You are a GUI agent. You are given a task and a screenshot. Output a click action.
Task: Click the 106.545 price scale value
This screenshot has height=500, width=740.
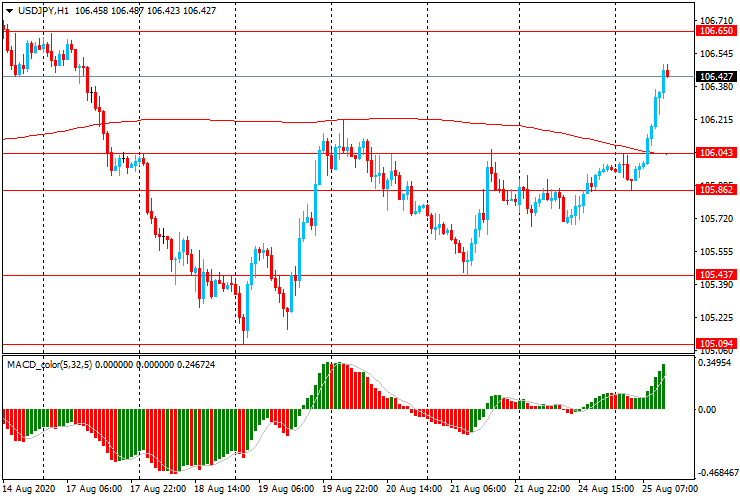pos(716,54)
